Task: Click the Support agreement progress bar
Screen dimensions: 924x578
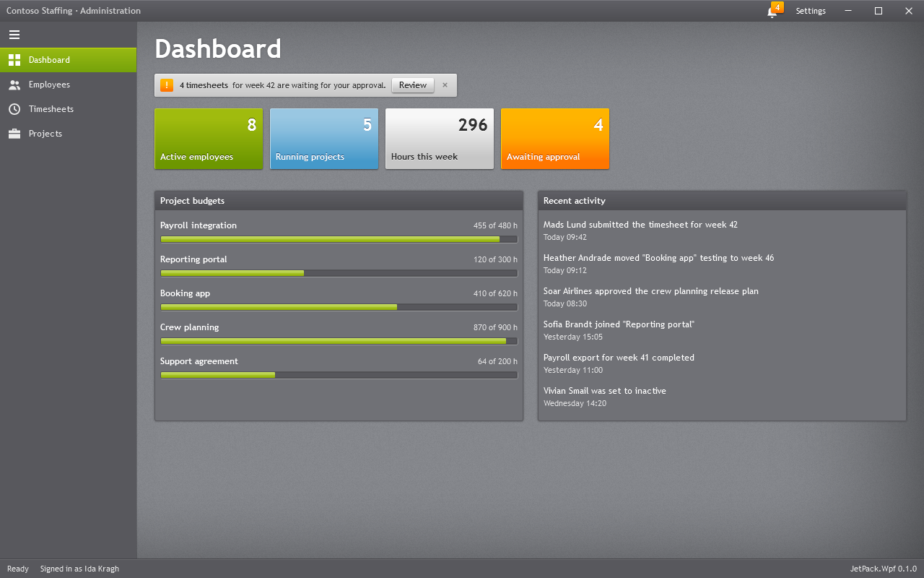Action: [x=339, y=375]
